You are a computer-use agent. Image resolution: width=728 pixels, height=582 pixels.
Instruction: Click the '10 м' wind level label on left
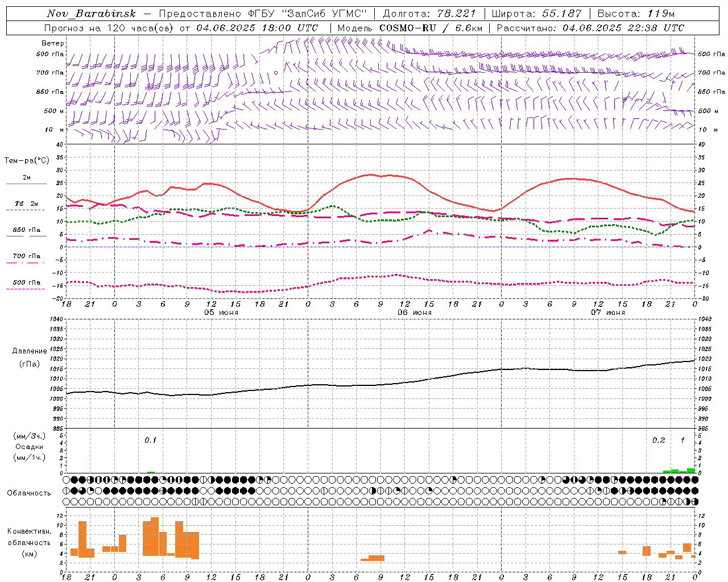[x=54, y=130]
